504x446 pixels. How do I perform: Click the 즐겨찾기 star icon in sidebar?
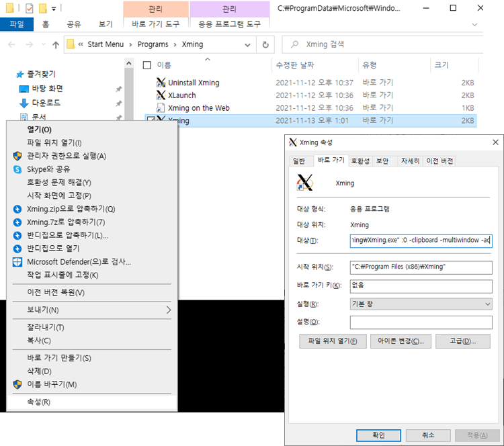pyautogui.click(x=20, y=75)
